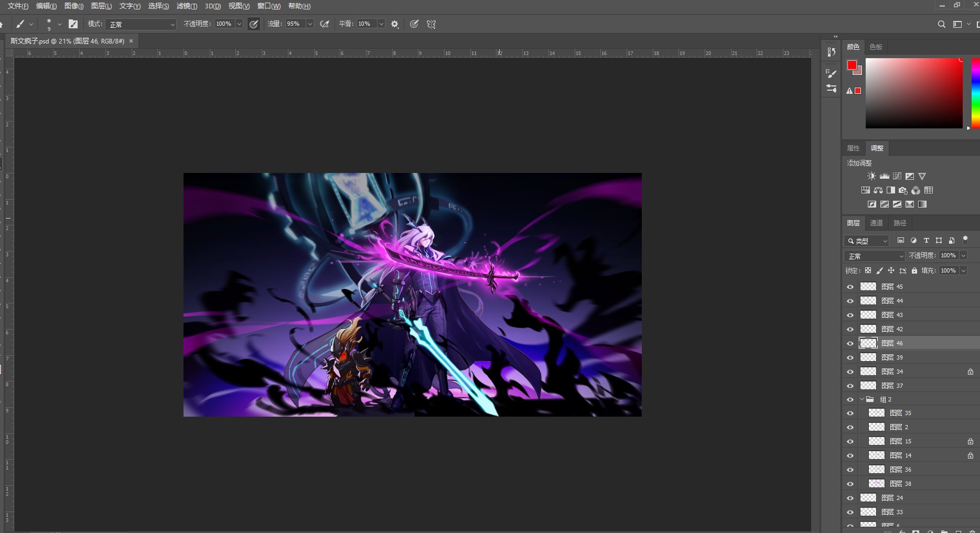Image resolution: width=980 pixels, height=533 pixels.
Task: Add a color balance adjustment
Action: (x=878, y=190)
